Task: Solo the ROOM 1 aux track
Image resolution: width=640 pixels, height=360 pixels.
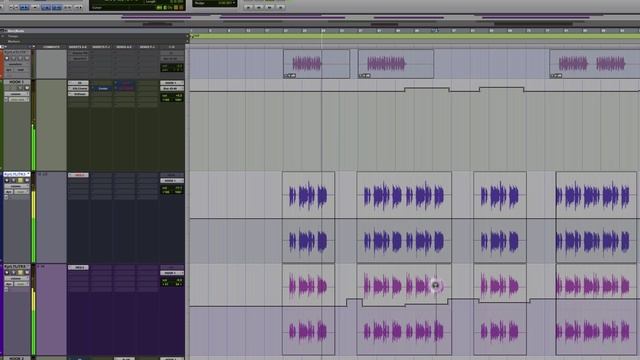Action: pos(20,88)
